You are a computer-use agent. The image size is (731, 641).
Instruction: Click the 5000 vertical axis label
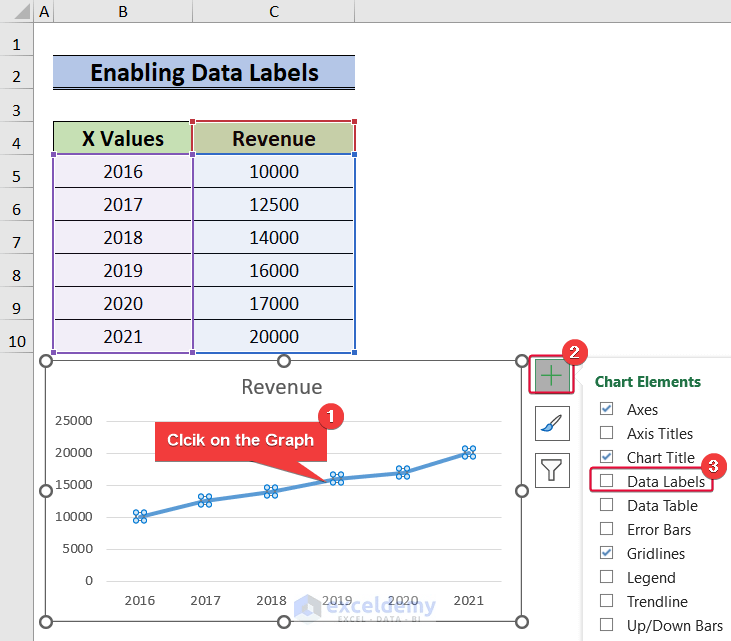pos(77,549)
